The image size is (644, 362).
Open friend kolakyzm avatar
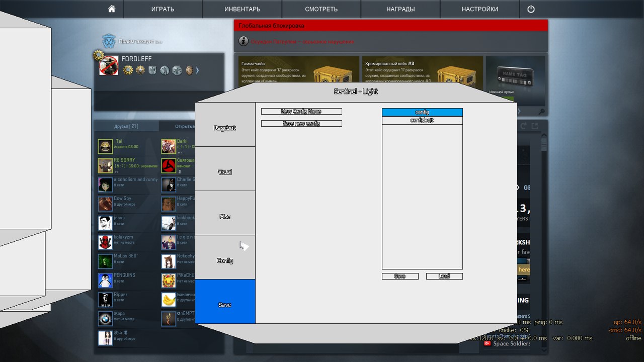point(105,242)
